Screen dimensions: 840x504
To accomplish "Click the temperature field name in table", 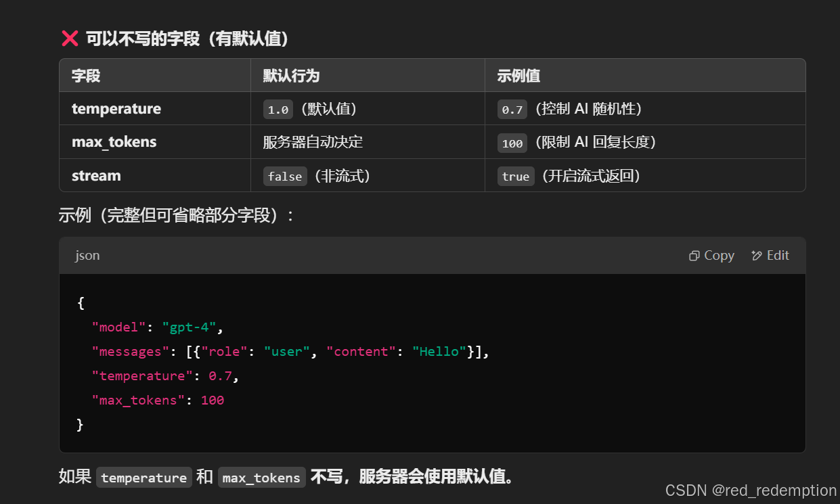I will tap(116, 109).
